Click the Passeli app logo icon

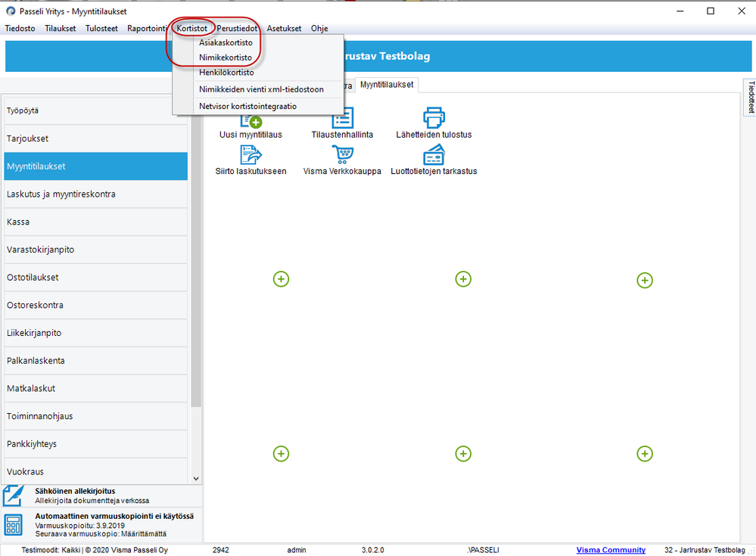click(11, 11)
